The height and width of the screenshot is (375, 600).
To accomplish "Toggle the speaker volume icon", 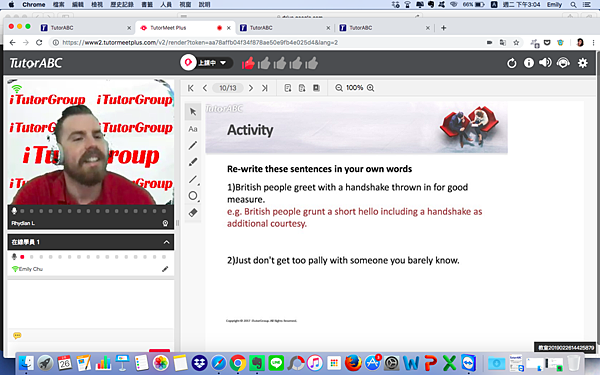I will tap(545, 62).
